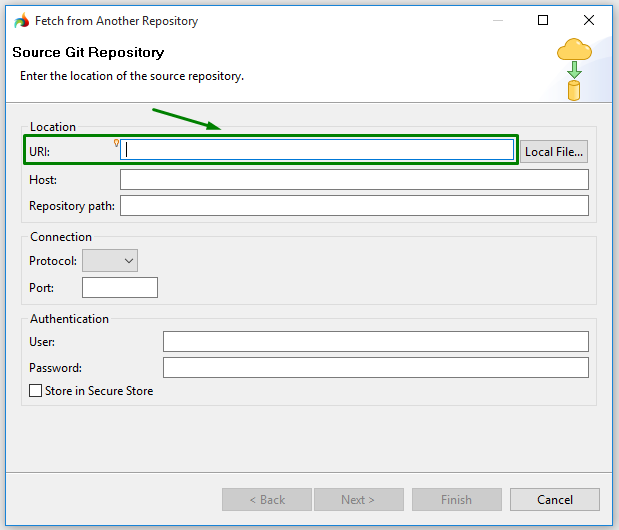The image size is (619, 530).
Task: Click into the Host field
Action: [354, 179]
